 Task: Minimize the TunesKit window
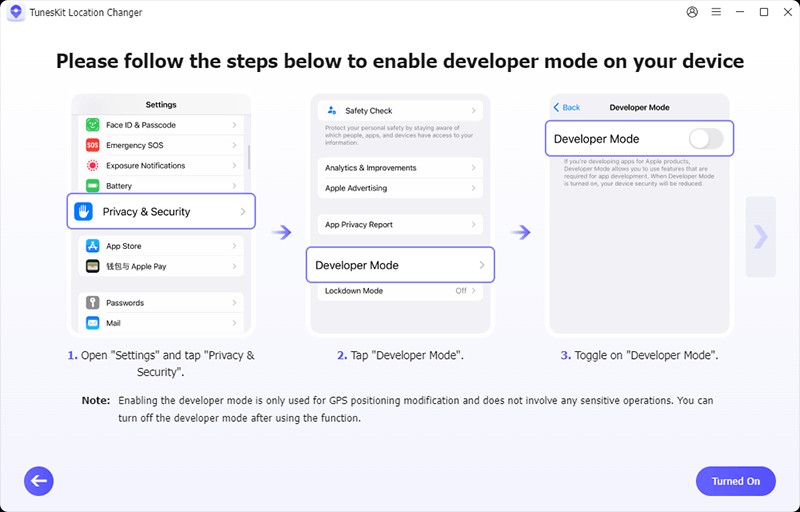(x=740, y=12)
